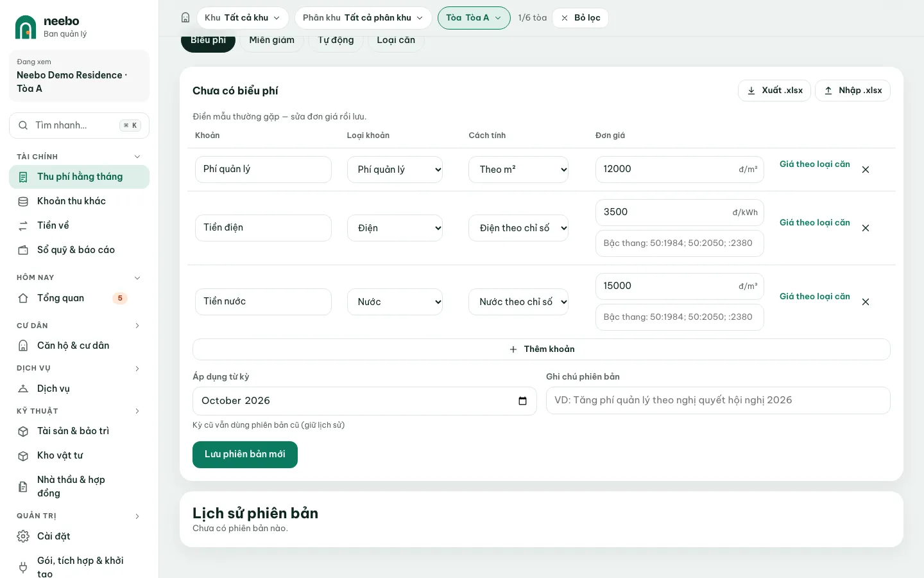Click the search magnifier icon

point(23,125)
